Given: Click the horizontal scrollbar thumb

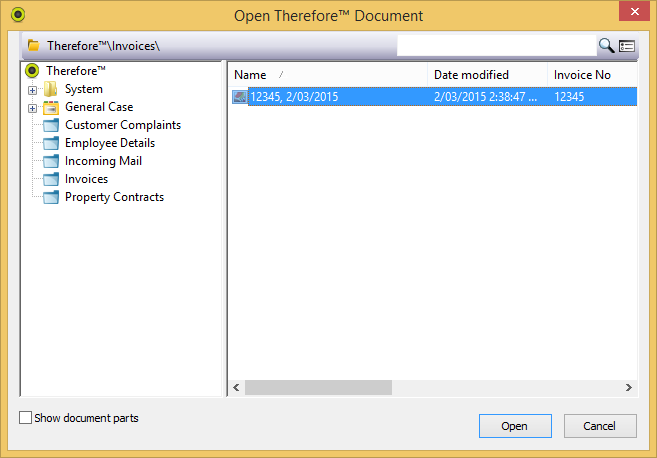Looking at the screenshot, I should tap(318, 387).
